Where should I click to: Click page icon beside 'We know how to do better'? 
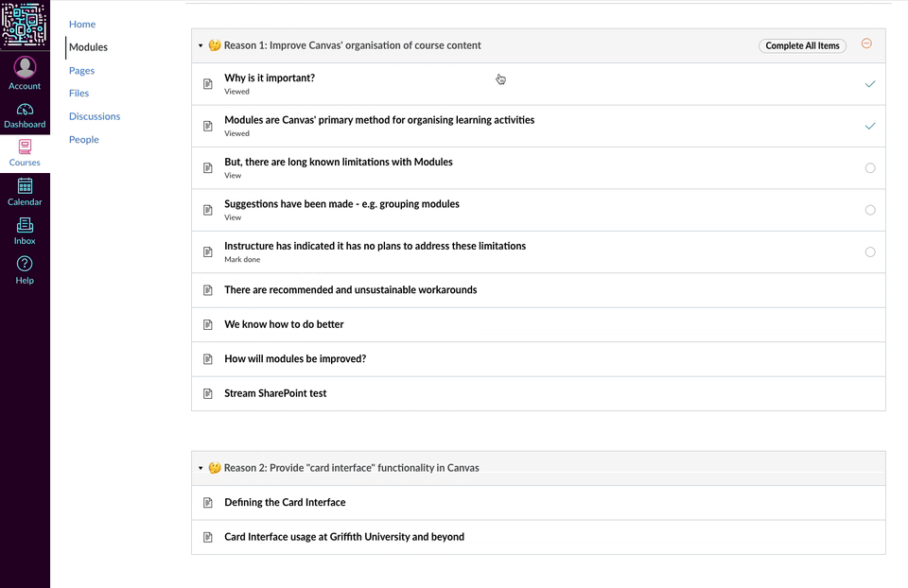tap(208, 324)
